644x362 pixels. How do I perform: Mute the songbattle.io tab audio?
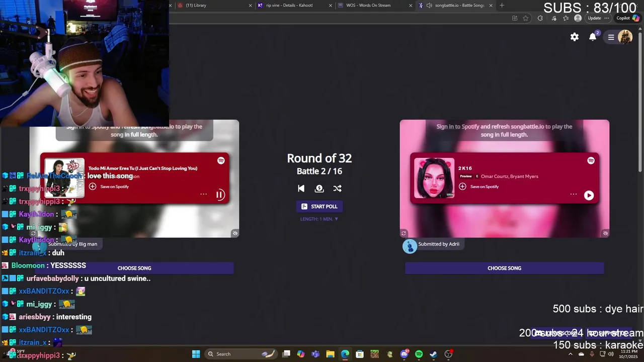point(429,6)
